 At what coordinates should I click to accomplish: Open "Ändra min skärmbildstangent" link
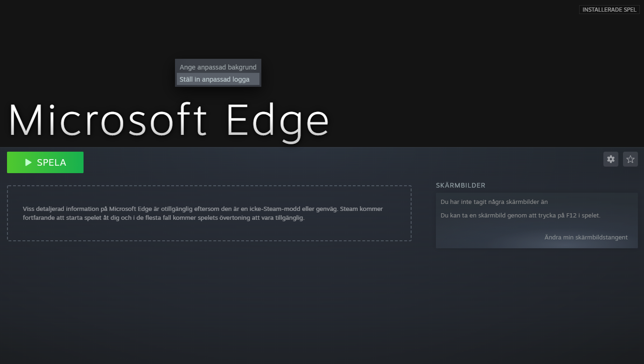click(x=586, y=238)
